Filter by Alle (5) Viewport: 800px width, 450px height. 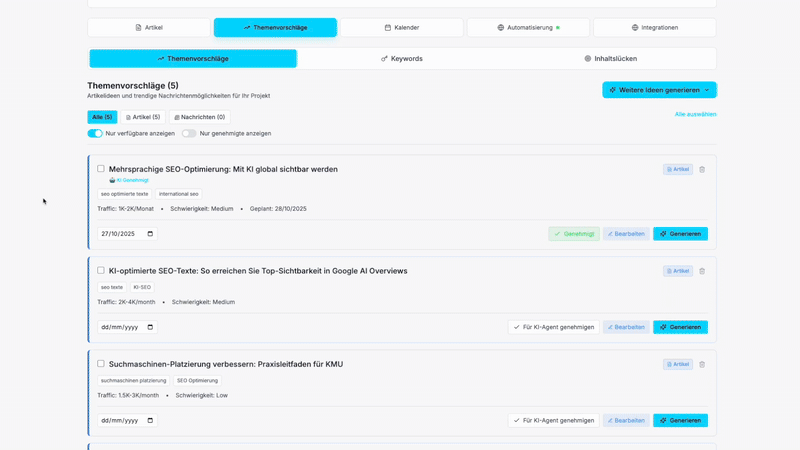click(x=102, y=117)
